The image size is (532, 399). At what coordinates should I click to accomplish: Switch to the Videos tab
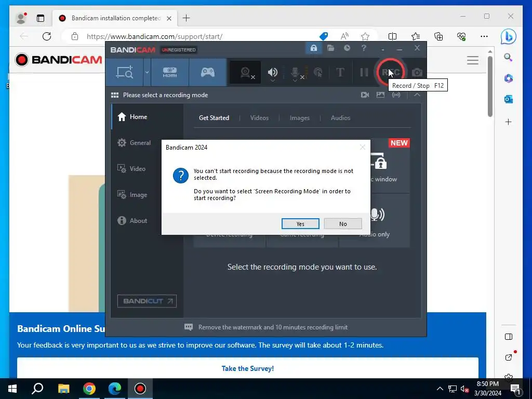pyautogui.click(x=259, y=118)
